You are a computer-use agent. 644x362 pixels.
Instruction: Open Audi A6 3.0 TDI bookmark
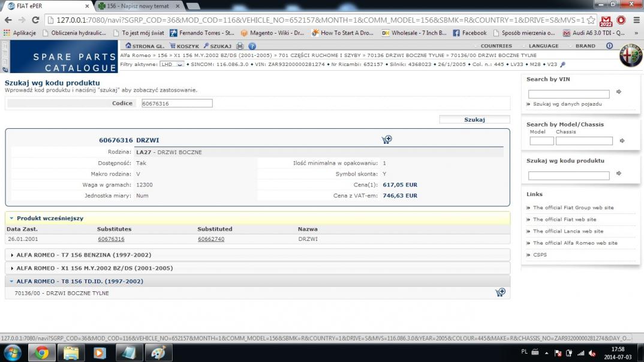click(594, 33)
